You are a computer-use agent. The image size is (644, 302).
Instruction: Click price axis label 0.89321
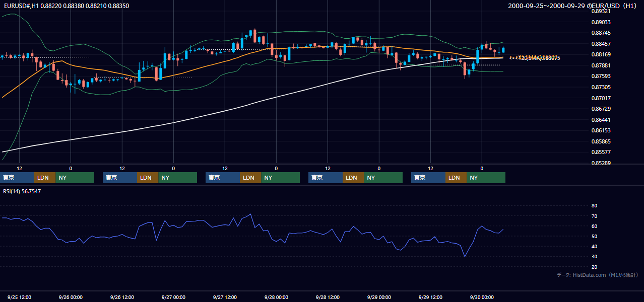pyautogui.click(x=601, y=11)
